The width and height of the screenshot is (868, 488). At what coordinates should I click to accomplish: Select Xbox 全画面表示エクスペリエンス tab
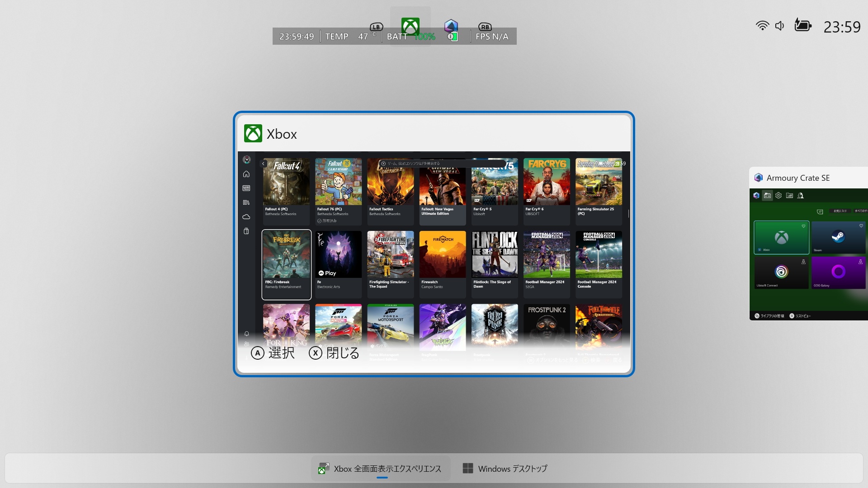tap(381, 469)
